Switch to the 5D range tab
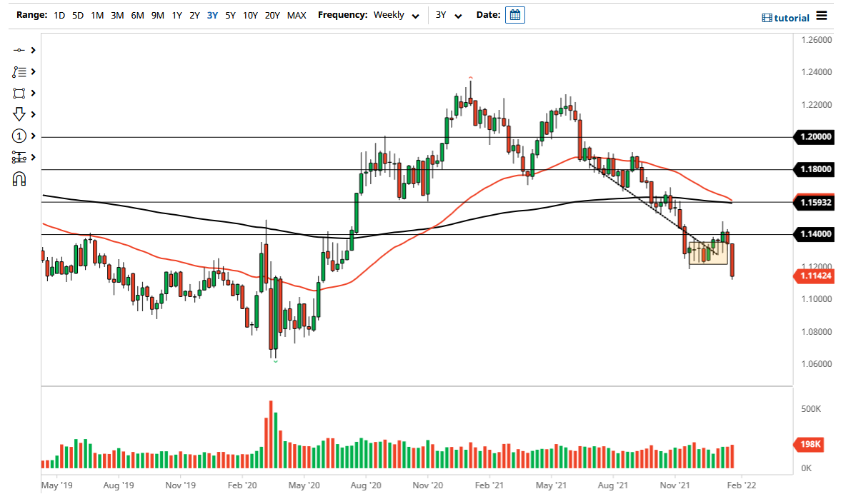 point(78,15)
